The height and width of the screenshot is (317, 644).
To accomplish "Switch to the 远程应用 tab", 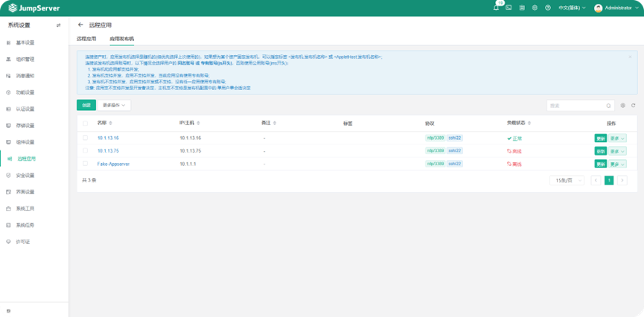I will tap(86, 37).
